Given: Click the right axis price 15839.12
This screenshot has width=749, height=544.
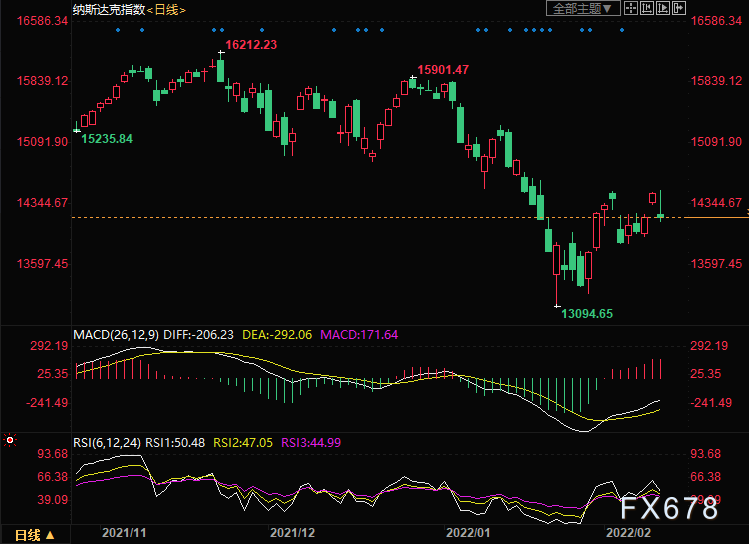Looking at the screenshot, I should pos(717,81).
